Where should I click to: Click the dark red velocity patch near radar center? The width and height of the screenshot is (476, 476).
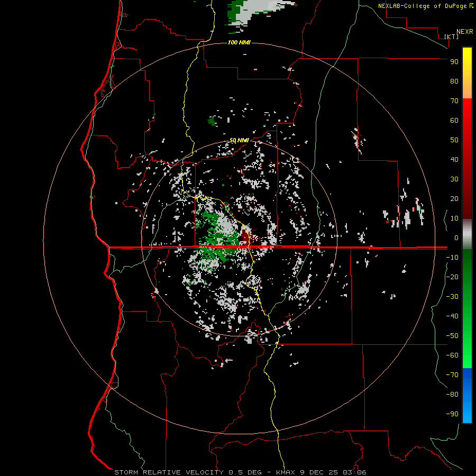[245, 236]
